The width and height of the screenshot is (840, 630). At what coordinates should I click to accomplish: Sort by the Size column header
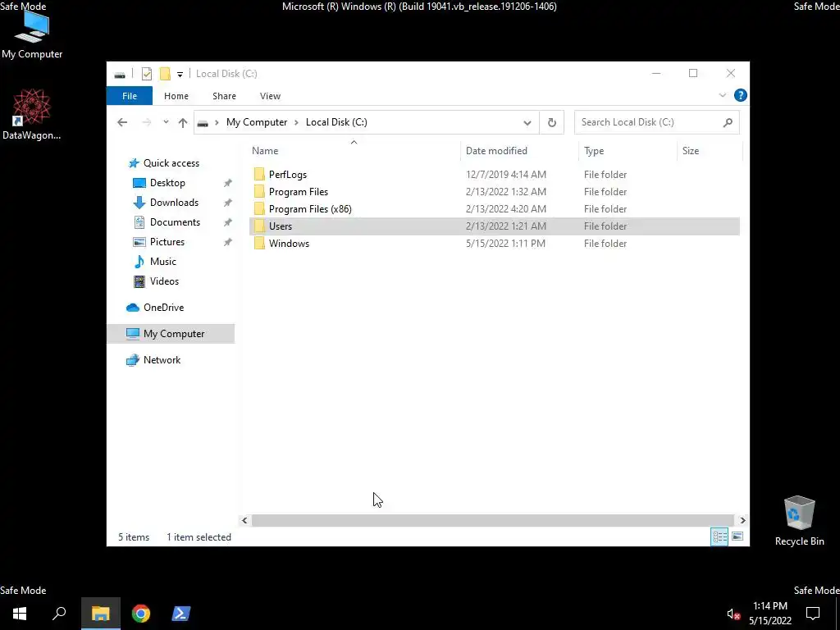tap(710, 151)
